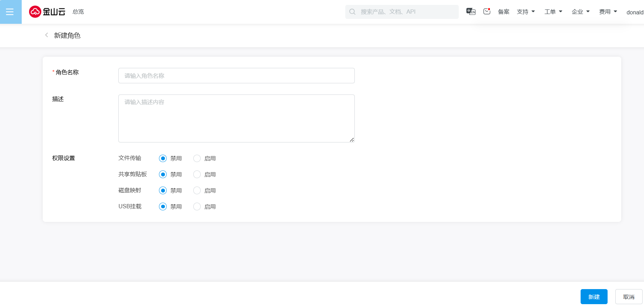
Task: Click the product search box
Action: tap(402, 12)
